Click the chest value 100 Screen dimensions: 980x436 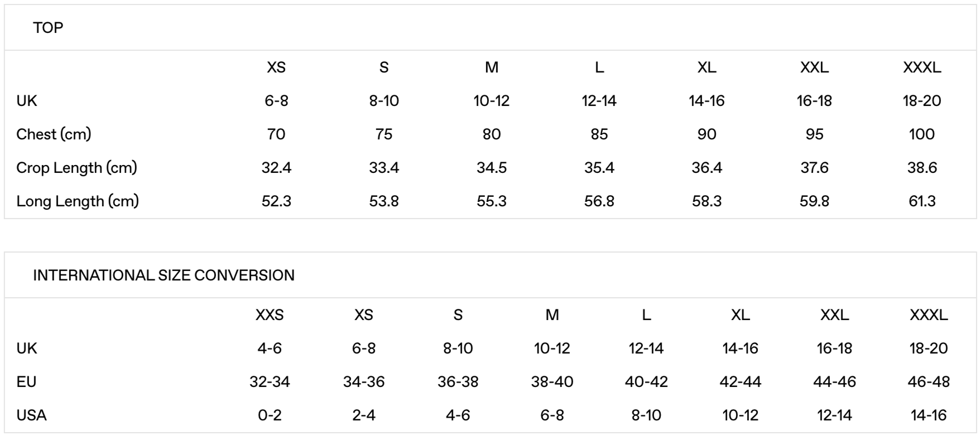[x=921, y=134]
